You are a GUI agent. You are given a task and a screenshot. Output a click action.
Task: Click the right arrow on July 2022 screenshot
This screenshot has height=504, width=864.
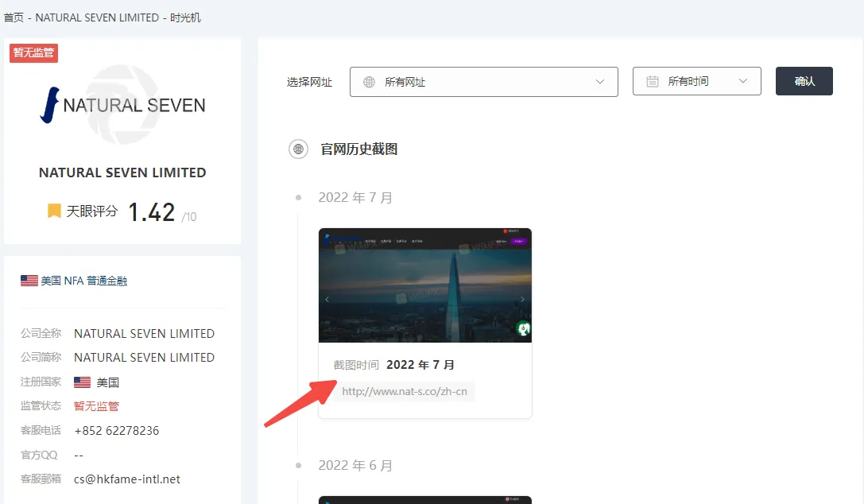[x=522, y=299]
